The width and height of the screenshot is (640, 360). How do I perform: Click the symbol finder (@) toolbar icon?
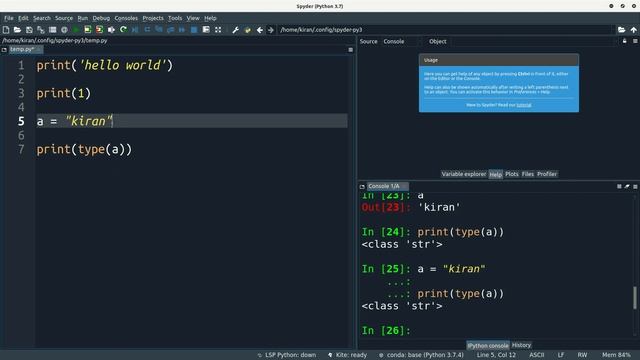coord(64,30)
